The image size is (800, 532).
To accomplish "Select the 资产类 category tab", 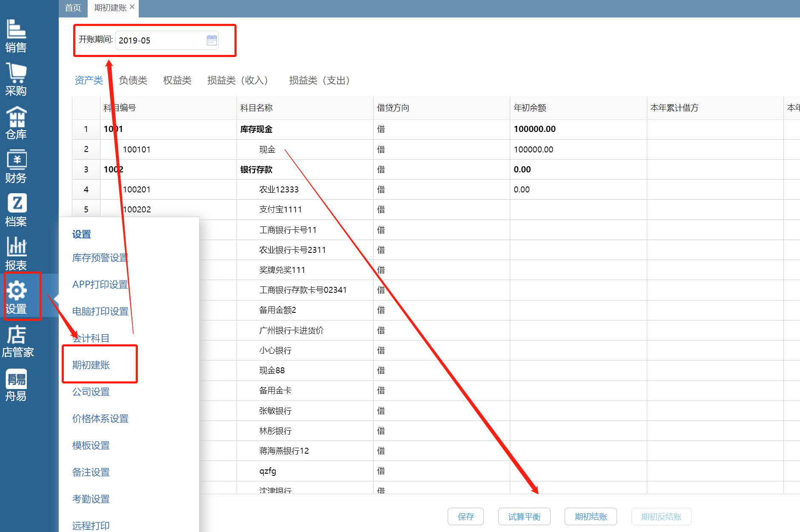I will (x=89, y=80).
